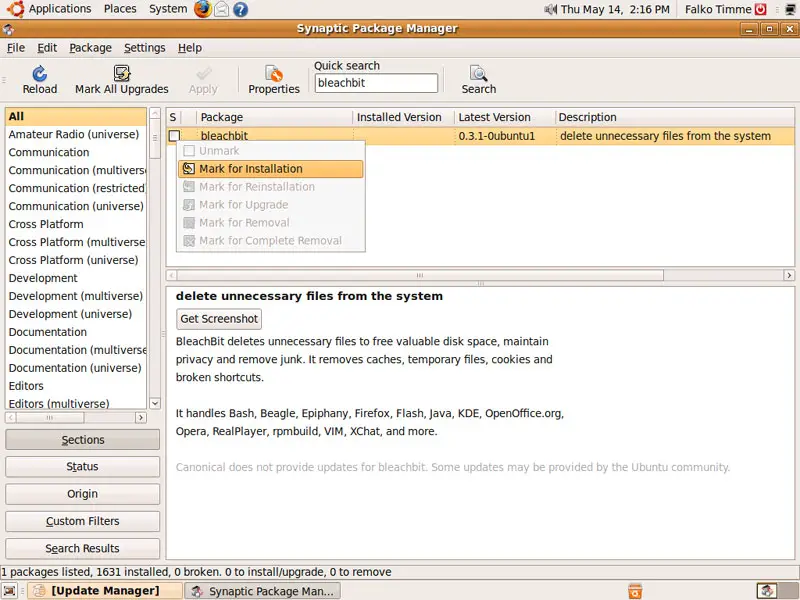Click the package list horizontal scrollbar left arrow
Viewport: 800px width, 600px height.
(172, 276)
